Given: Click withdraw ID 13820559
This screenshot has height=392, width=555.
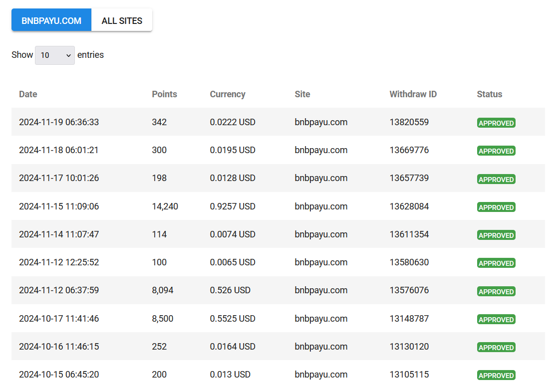Looking at the screenshot, I should [x=409, y=122].
